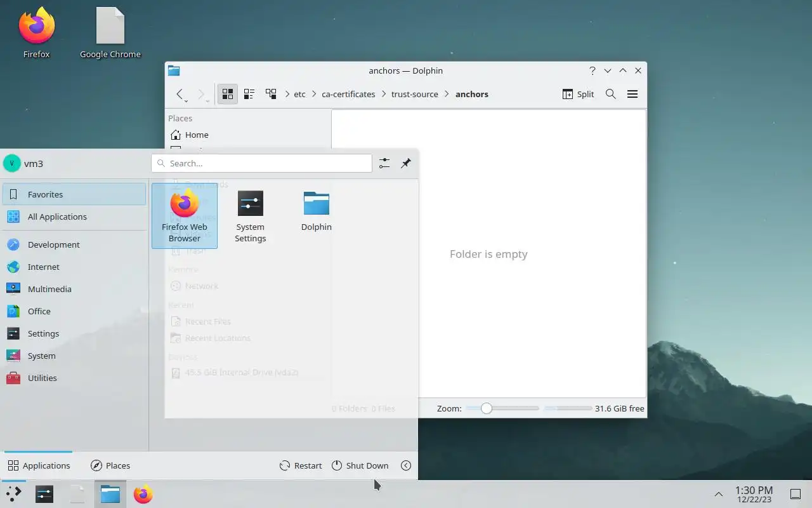Select Favorites category in launcher
This screenshot has width=812, height=508.
click(74, 194)
